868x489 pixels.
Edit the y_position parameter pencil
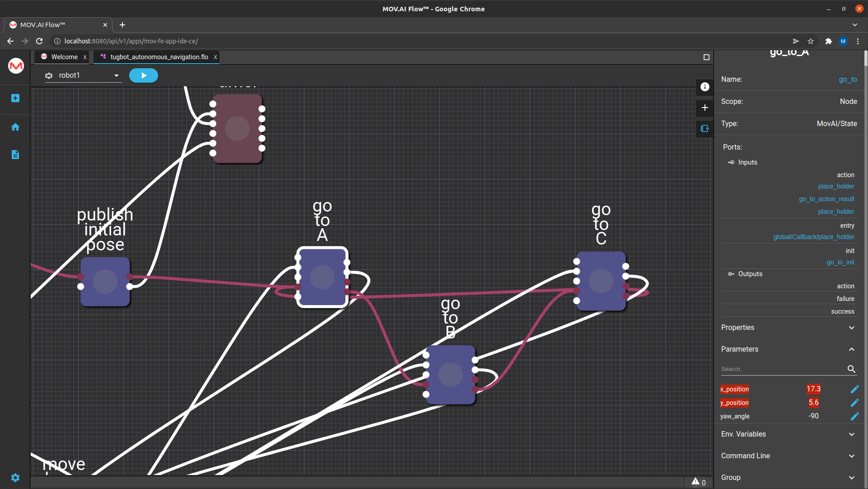coord(854,403)
